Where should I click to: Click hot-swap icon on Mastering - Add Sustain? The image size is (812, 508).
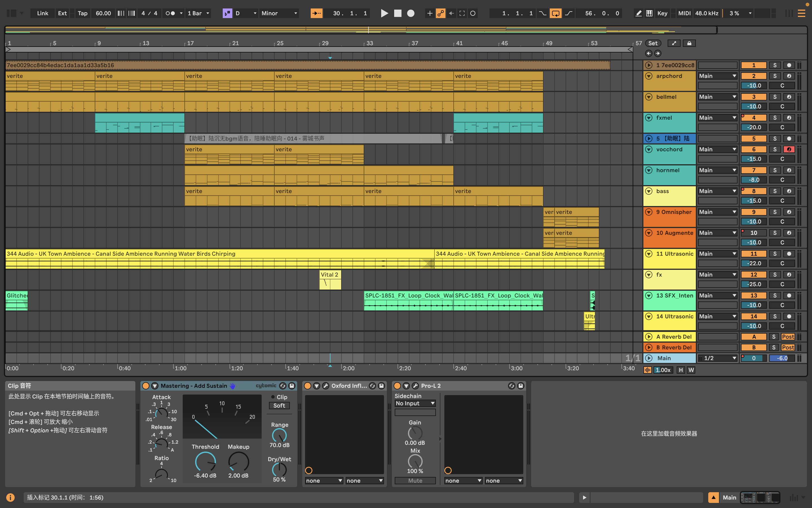283,386
